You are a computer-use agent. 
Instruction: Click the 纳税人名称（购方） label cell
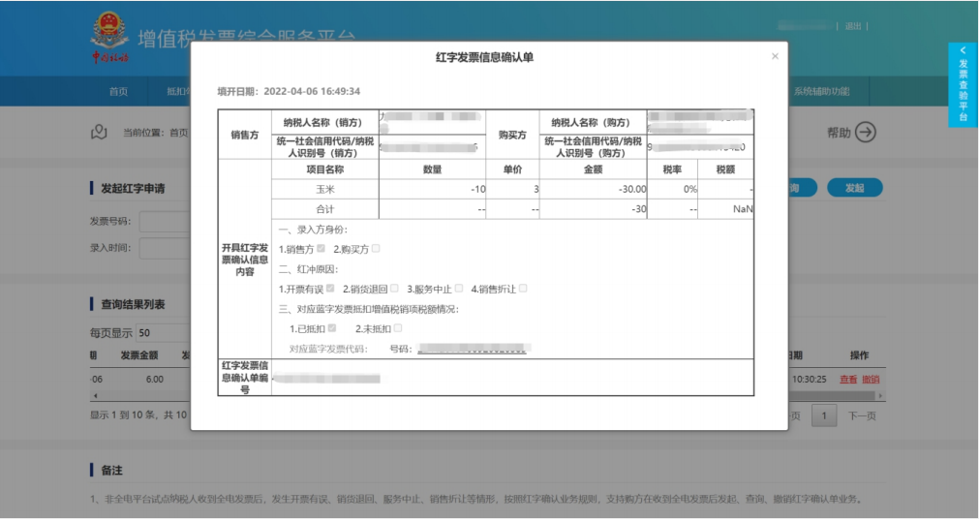tap(593, 123)
